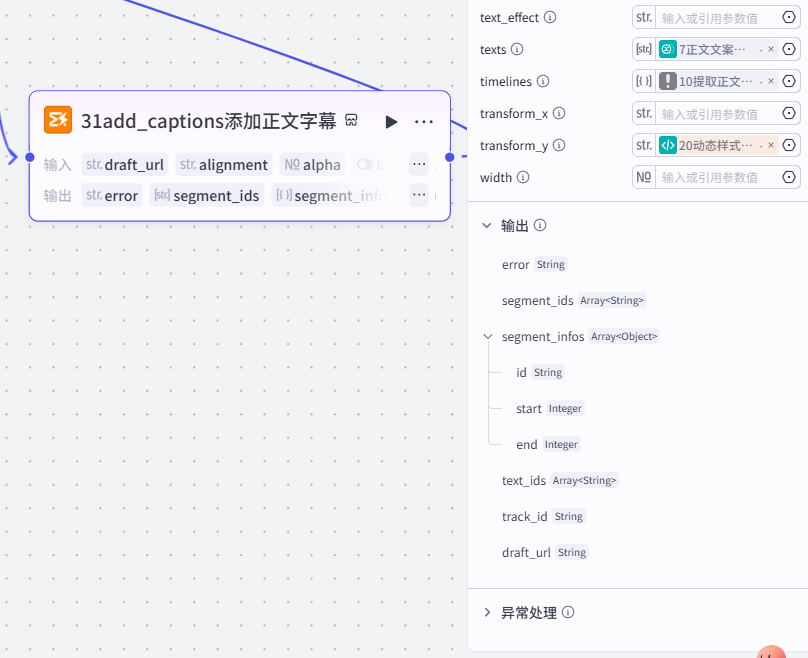Screen dimensions: 808x658
Task: Select the start Integer field
Action: tap(550, 409)
